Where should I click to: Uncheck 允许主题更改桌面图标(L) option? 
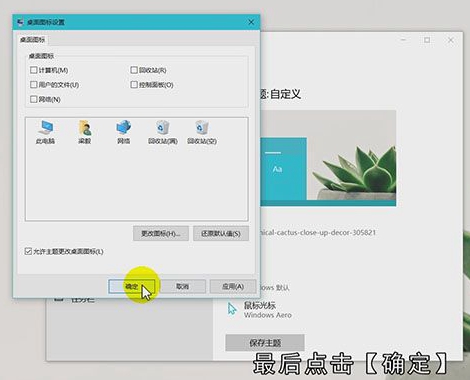pos(28,251)
